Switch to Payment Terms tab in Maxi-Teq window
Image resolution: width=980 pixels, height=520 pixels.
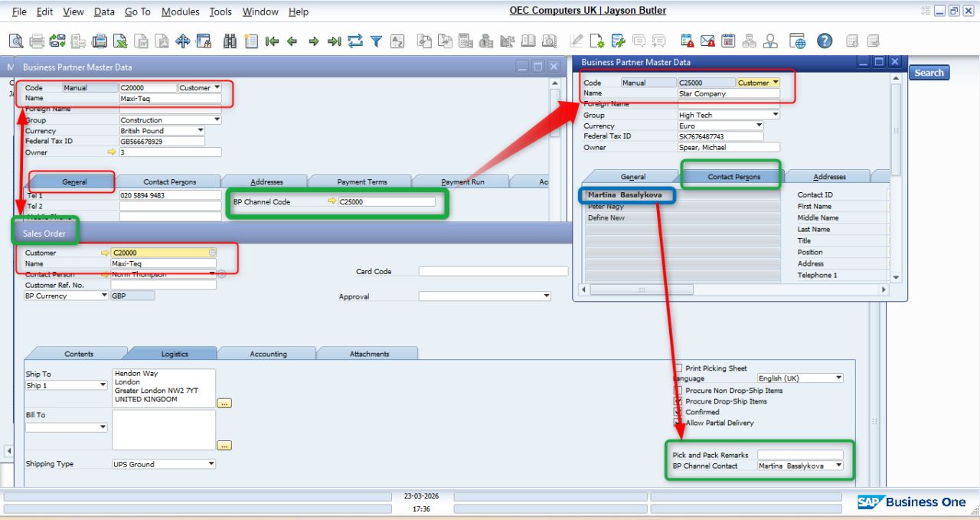click(x=362, y=182)
